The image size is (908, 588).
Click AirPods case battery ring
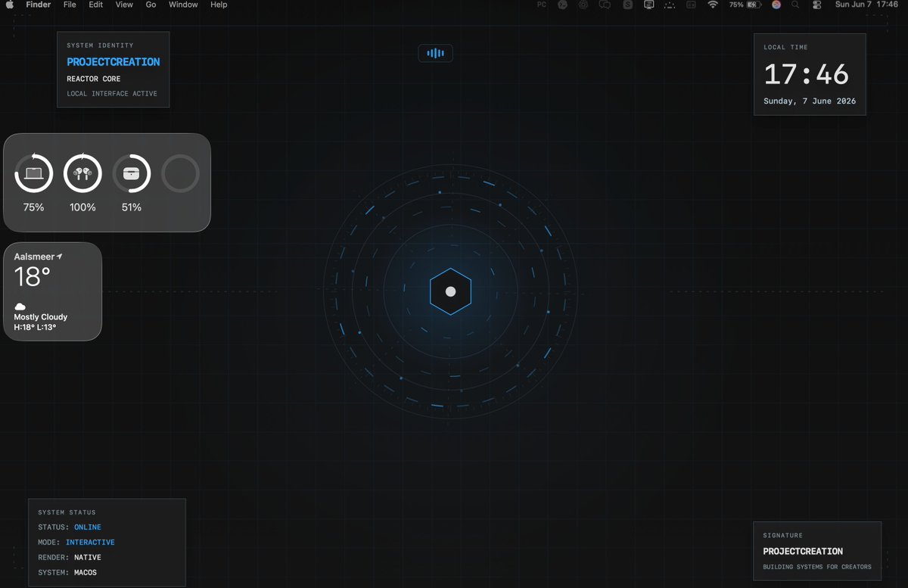pos(132,173)
